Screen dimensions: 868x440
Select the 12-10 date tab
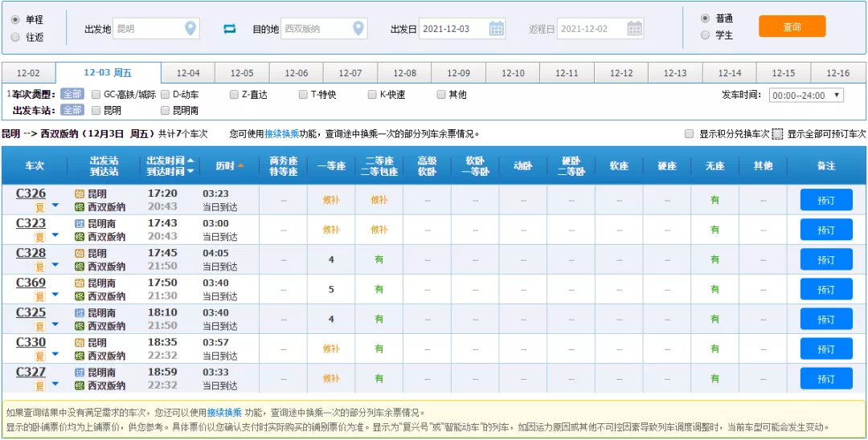[x=513, y=73]
